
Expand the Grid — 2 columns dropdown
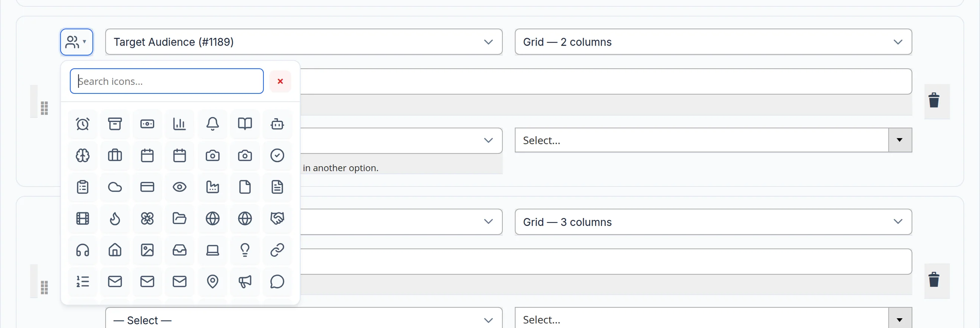tap(713, 42)
